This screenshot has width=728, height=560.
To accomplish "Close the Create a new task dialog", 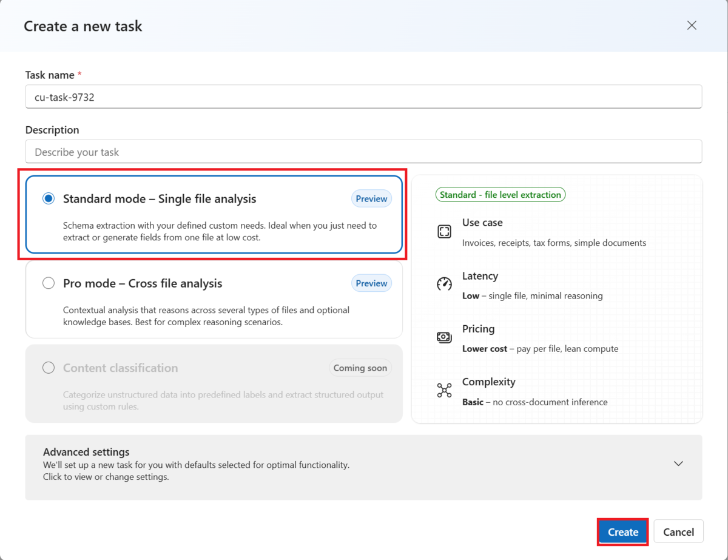I will click(692, 25).
